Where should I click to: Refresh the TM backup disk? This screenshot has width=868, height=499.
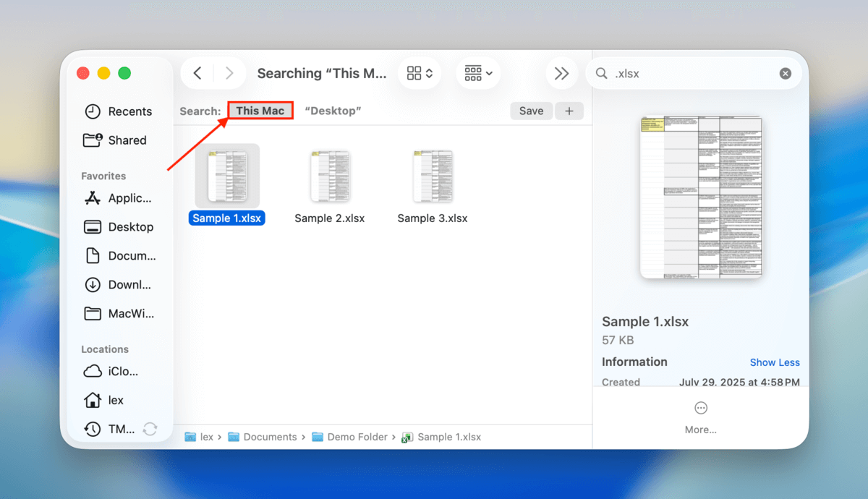point(150,428)
